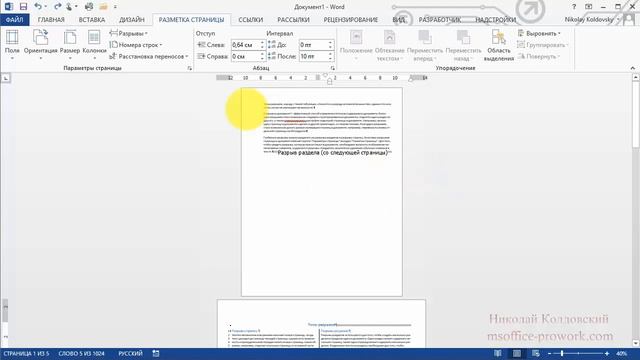Screen dimensions: 640x360
Task: Redo the last action
Action: (57, 7)
